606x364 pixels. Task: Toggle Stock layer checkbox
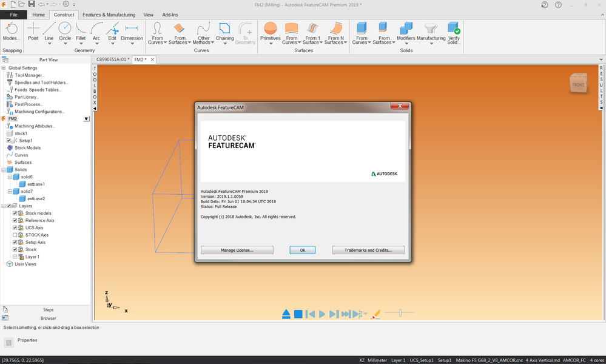point(15,249)
